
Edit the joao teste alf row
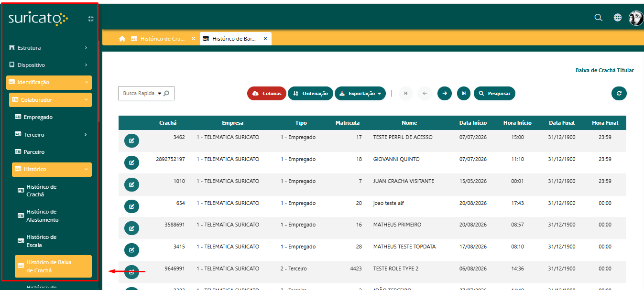tap(131, 206)
